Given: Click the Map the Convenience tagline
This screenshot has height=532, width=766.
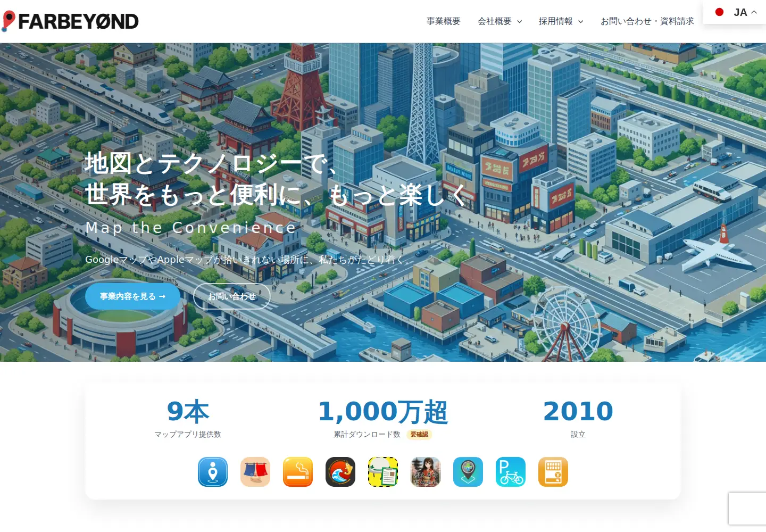Looking at the screenshot, I should (190, 228).
